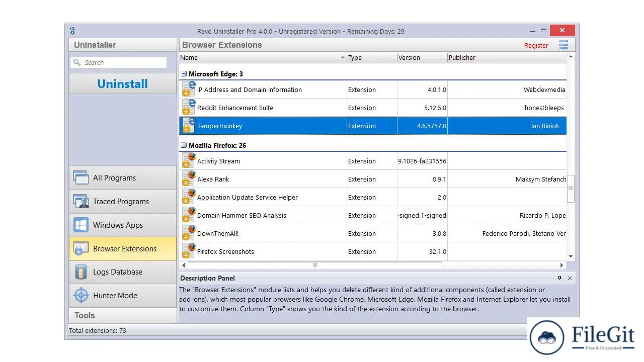The height and width of the screenshot is (362, 644).
Task: Click the Domain Hammer SEO Analysis icon
Action: [189, 215]
